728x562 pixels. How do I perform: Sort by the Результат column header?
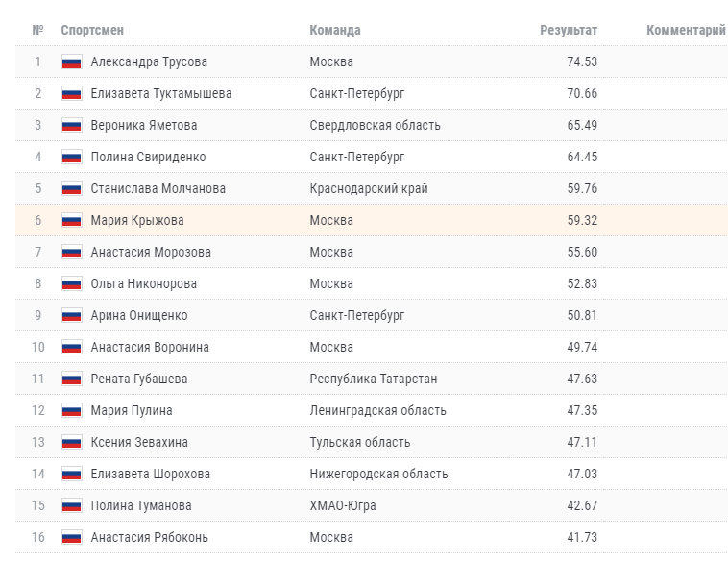tap(569, 30)
